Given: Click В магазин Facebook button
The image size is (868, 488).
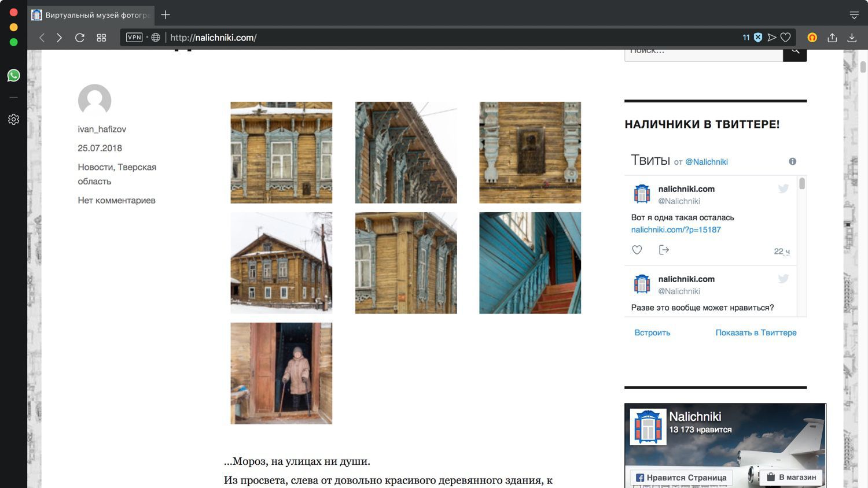Looking at the screenshot, I should point(791,477).
